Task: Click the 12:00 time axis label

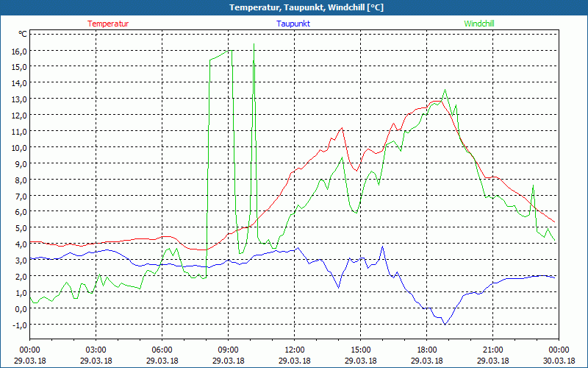Action: pos(295,350)
